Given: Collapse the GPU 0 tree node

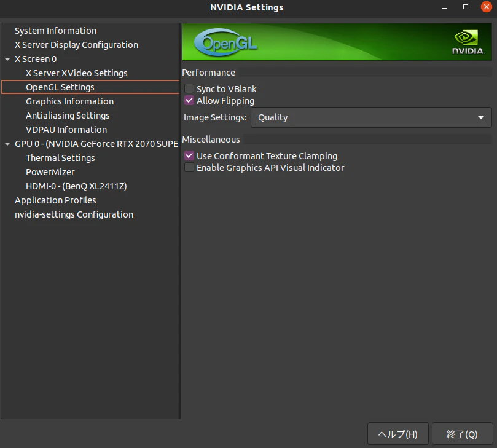Looking at the screenshot, I should 7,144.
